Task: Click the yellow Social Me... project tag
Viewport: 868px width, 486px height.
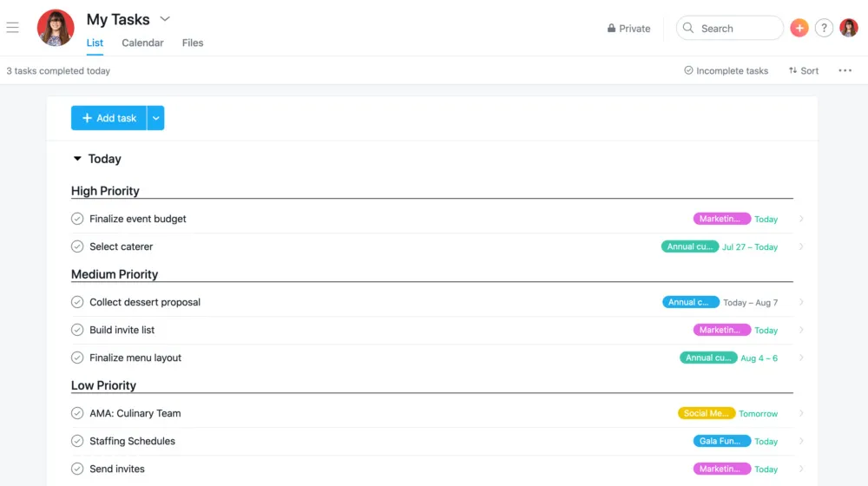Action: point(706,414)
